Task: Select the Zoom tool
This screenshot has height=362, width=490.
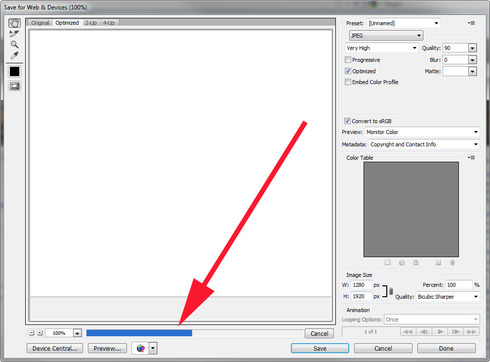Action: click(x=14, y=44)
